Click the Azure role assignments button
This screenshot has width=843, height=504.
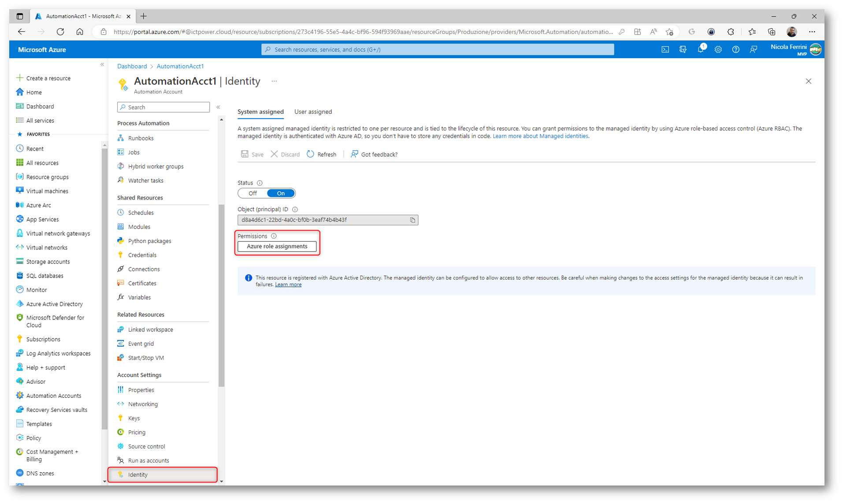tap(277, 246)
